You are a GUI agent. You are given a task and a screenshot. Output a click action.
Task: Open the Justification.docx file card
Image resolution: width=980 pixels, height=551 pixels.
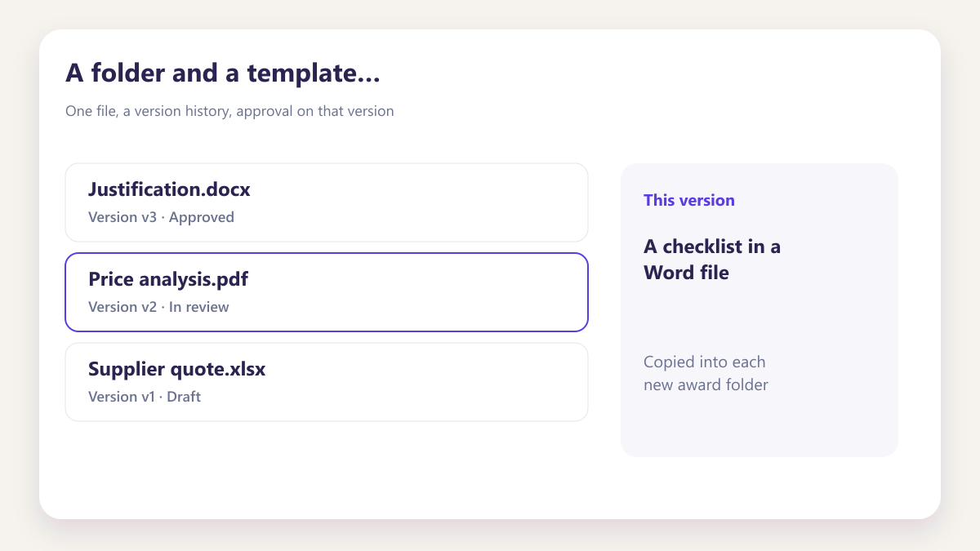[x=327, y=202]
